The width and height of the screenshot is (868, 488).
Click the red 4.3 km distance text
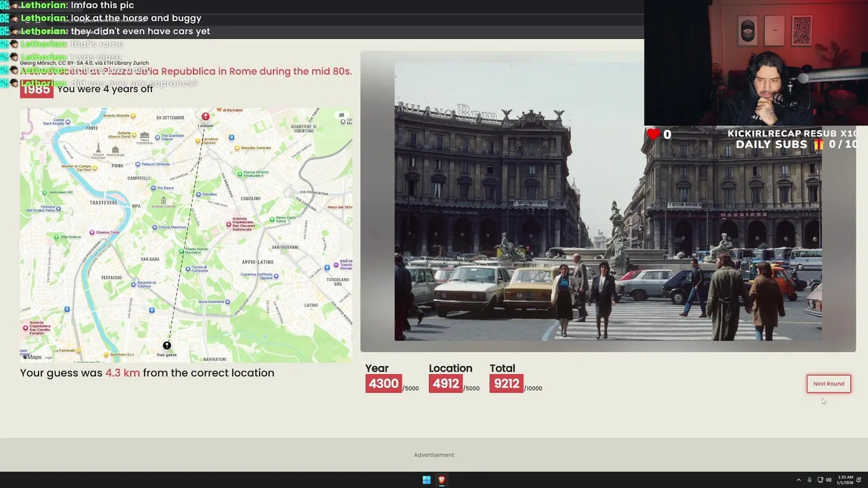(x=123, y=373)
